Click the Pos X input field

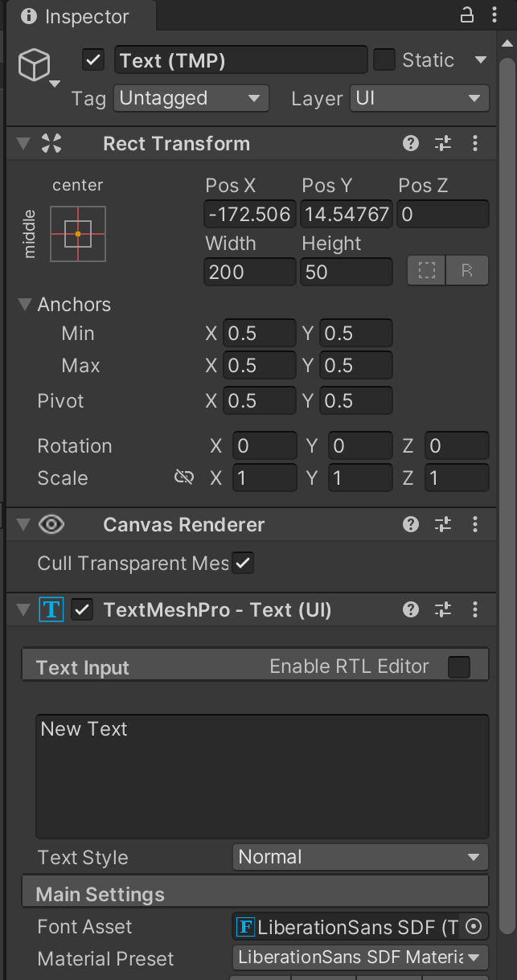249,215
